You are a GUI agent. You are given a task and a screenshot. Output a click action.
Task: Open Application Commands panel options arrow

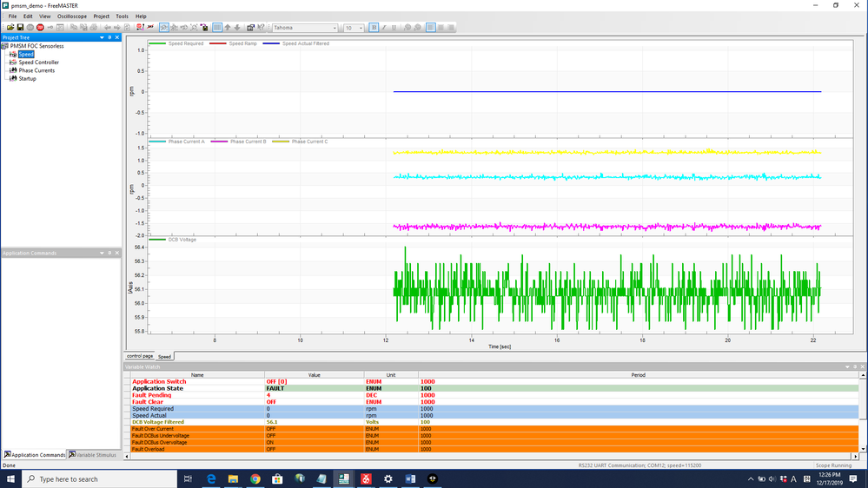point(102,253)
